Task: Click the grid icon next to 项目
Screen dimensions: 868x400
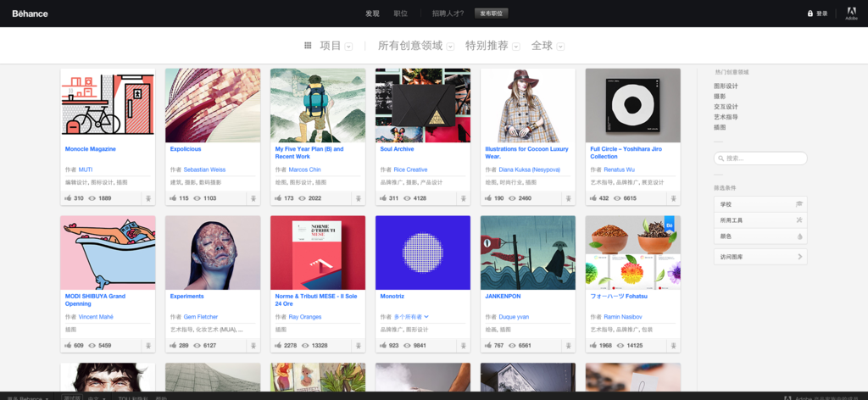Action: click(x=308, y=46)
